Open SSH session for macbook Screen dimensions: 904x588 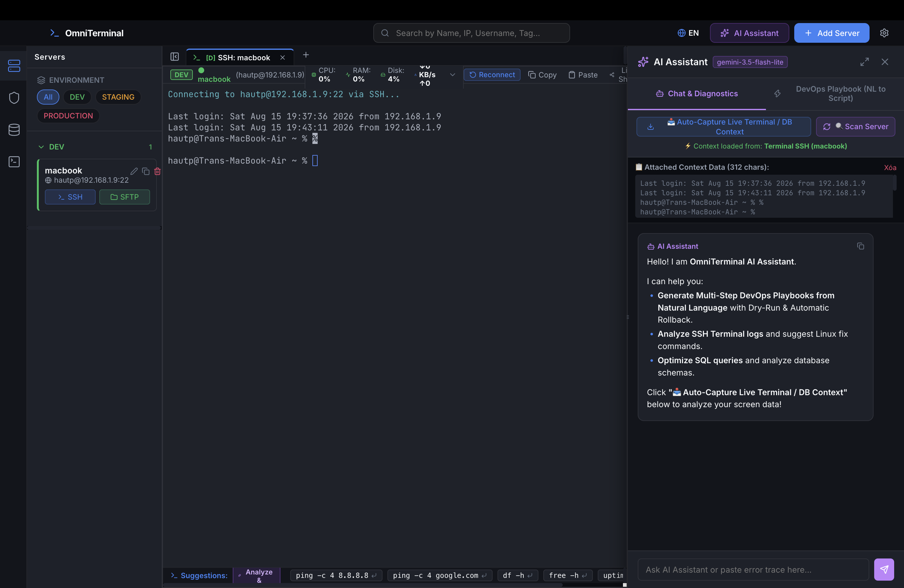click(x=70, y=197)
